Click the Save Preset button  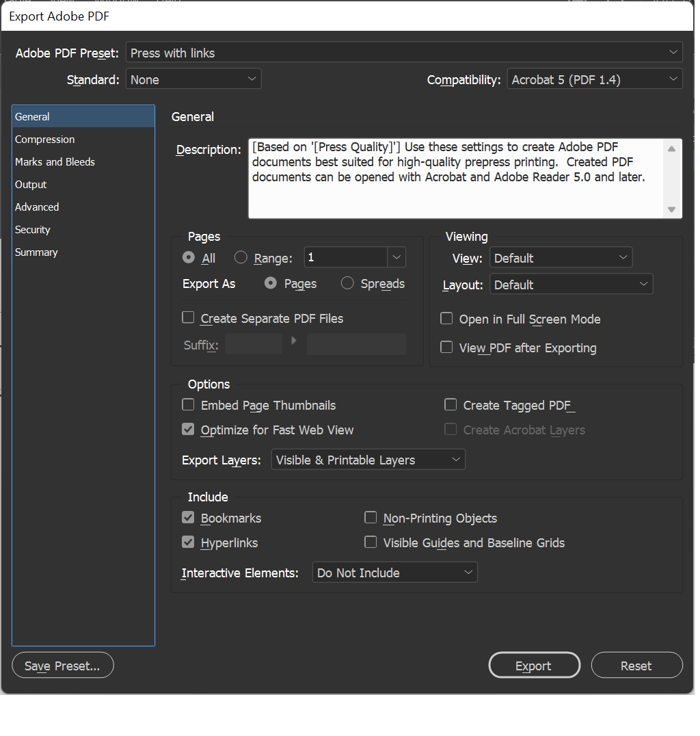[62, 665]
